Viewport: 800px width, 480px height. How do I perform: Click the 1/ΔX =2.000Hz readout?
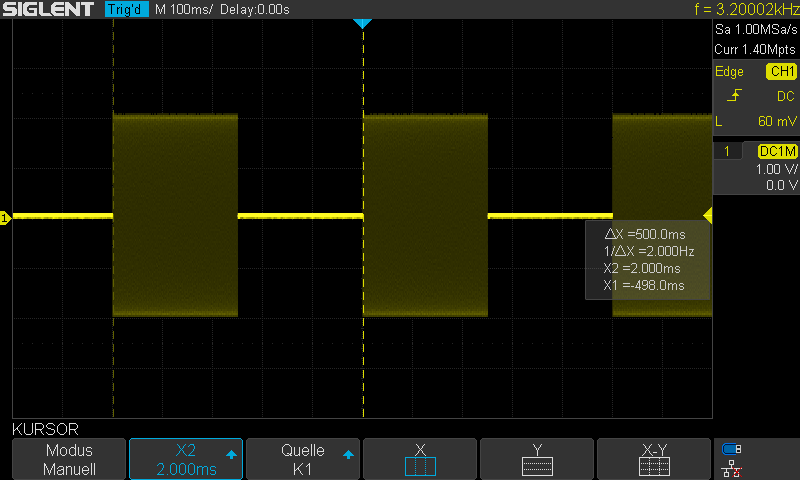pos(649,251)
